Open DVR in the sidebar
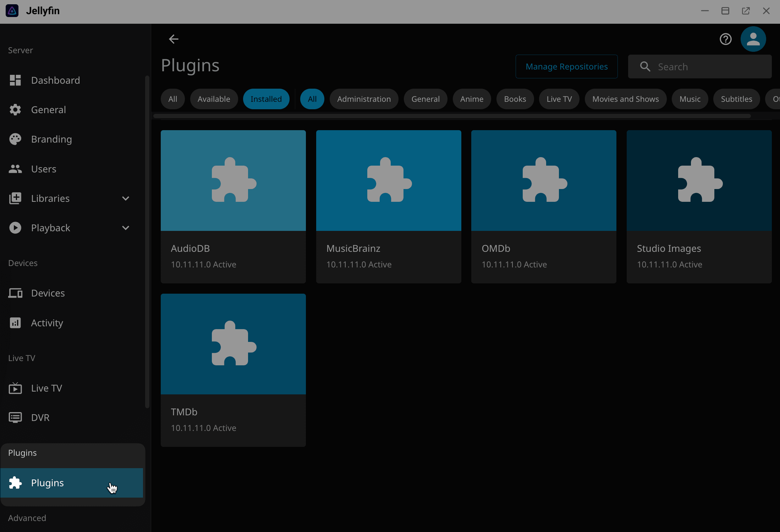The image size is (780, 532). point(71,417)
